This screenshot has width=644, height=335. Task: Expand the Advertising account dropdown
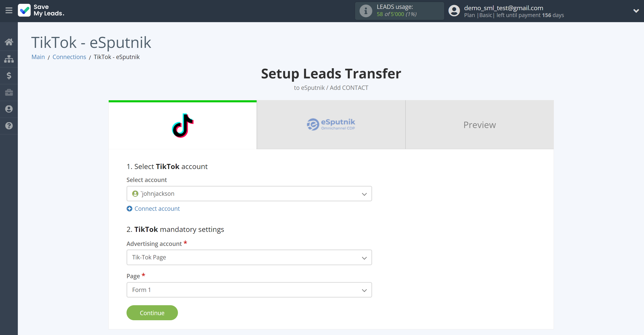(249, 257)
